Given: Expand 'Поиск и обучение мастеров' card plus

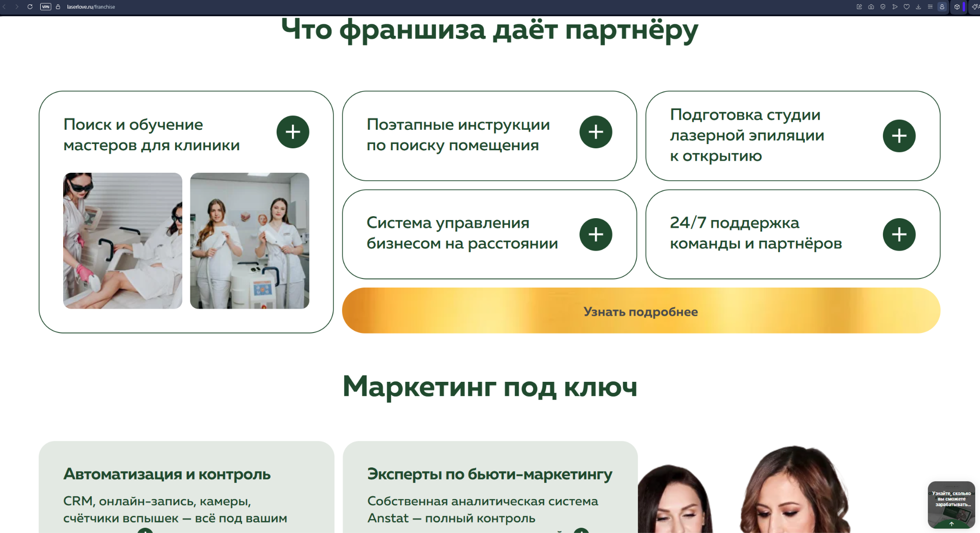Looking at the screenshot, I should click(x=293, y=132).
